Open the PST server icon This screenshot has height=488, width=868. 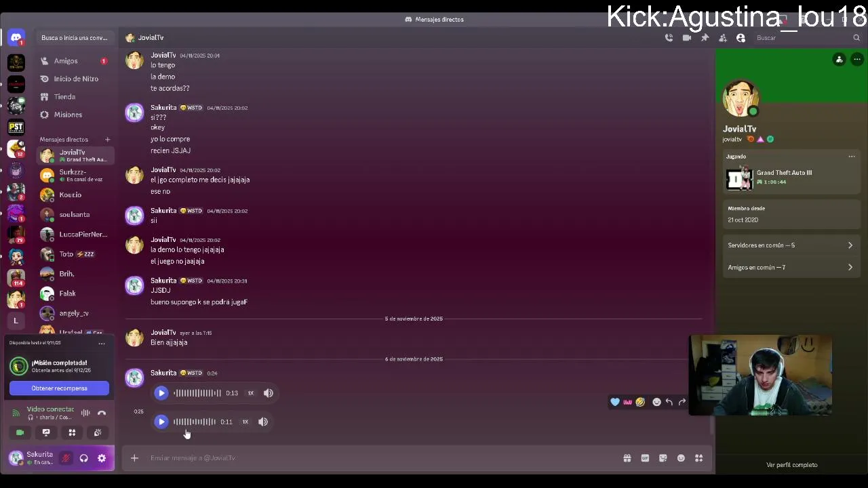click(x=16, y=127)
